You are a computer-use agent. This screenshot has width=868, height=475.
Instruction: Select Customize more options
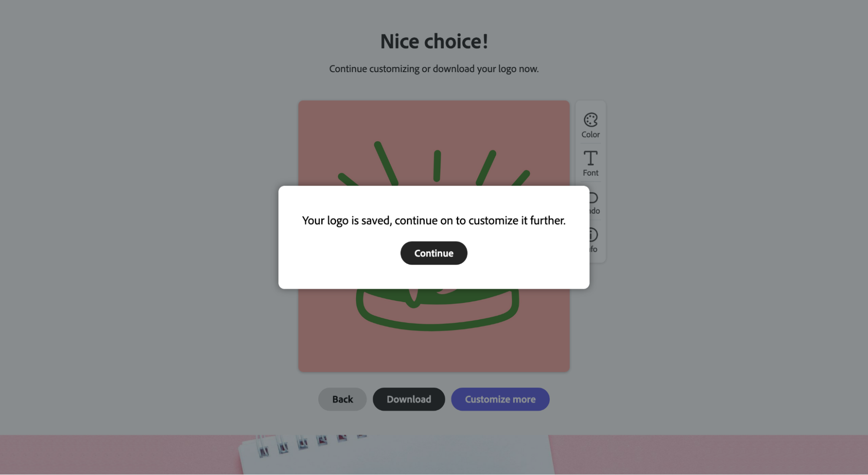coord(500,399)
